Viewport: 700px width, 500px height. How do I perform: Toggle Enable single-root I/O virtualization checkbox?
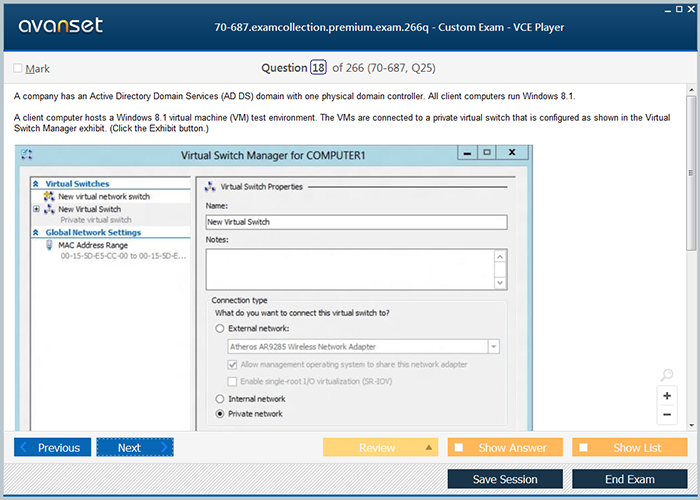tap(232, 381)
